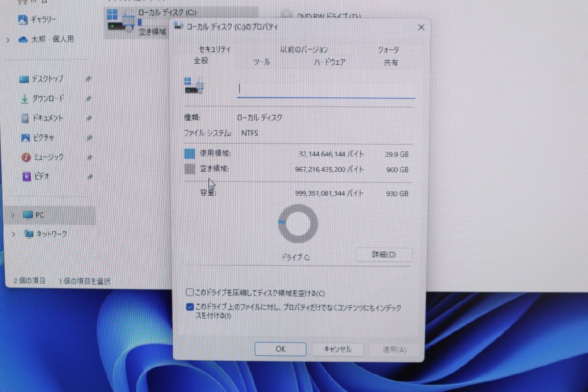Image resolution: width=588 pixels, height=392 pixels.
Task: Switch to the ツール tab
Action: tap(261, 62)
